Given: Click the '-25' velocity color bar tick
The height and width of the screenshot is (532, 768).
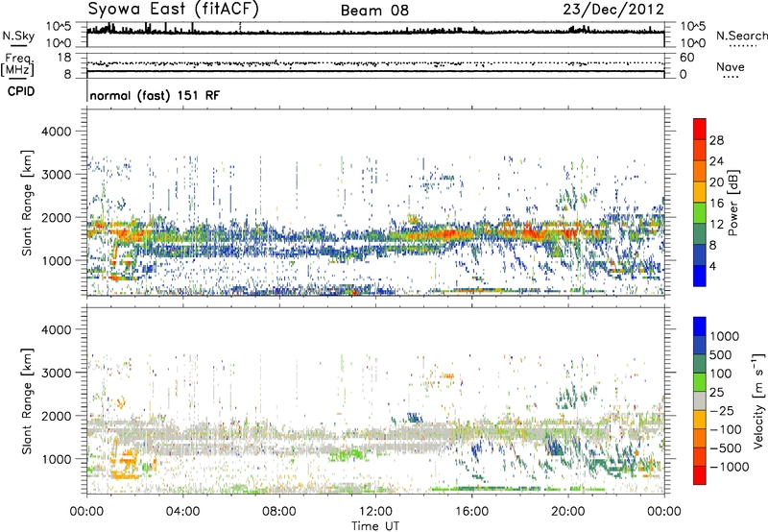Looking at the screenshot, I should (722, 410).
